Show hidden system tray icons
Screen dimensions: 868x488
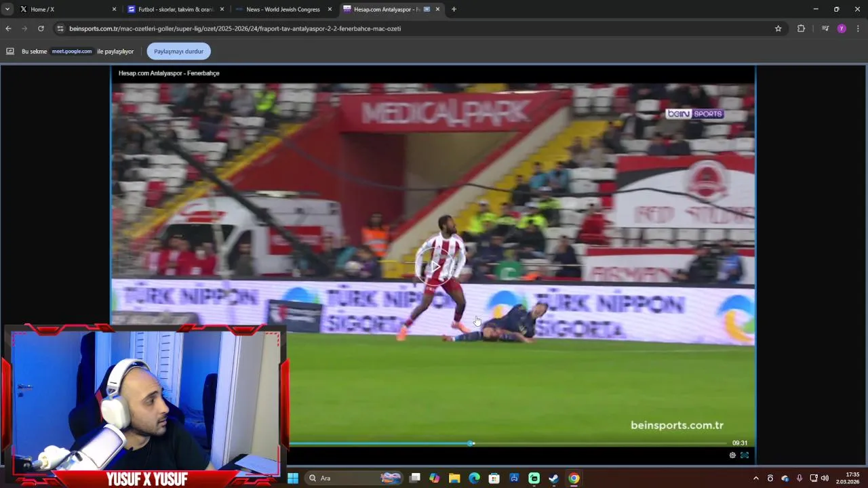(756, 479)
